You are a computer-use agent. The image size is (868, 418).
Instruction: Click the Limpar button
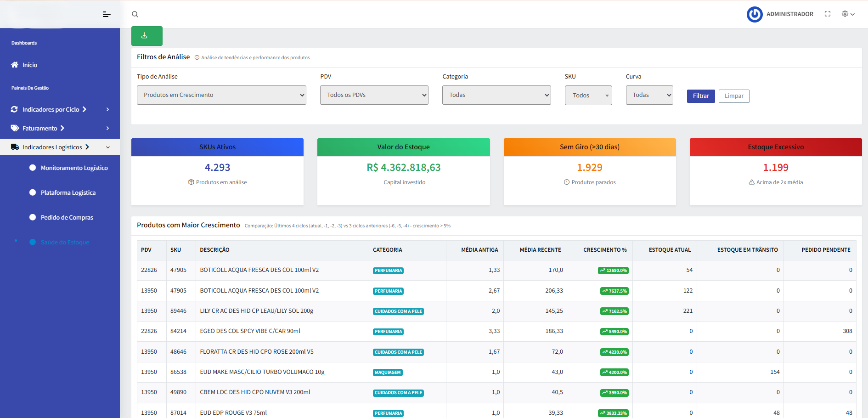pos(734,96)
